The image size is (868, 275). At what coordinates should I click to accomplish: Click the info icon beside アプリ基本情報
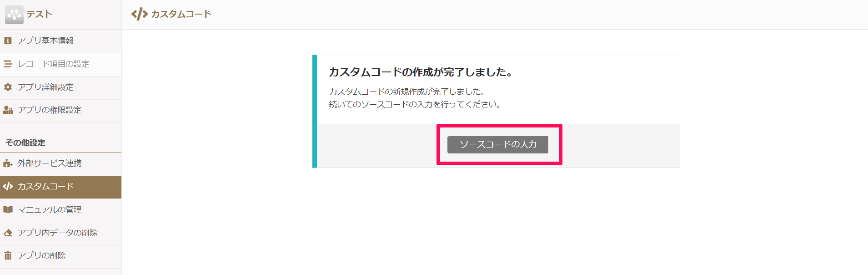click(8, 41)
